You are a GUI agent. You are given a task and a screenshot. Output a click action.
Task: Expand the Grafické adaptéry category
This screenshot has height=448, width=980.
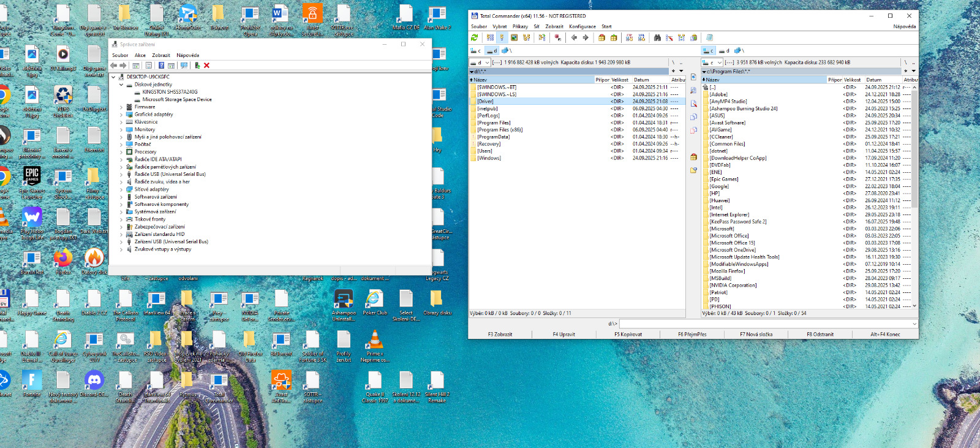click(121, 115)
